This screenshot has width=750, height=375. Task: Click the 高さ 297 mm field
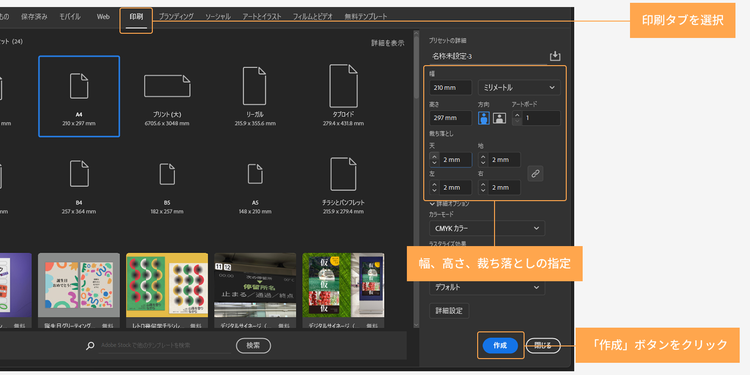[x=451, y=118]
